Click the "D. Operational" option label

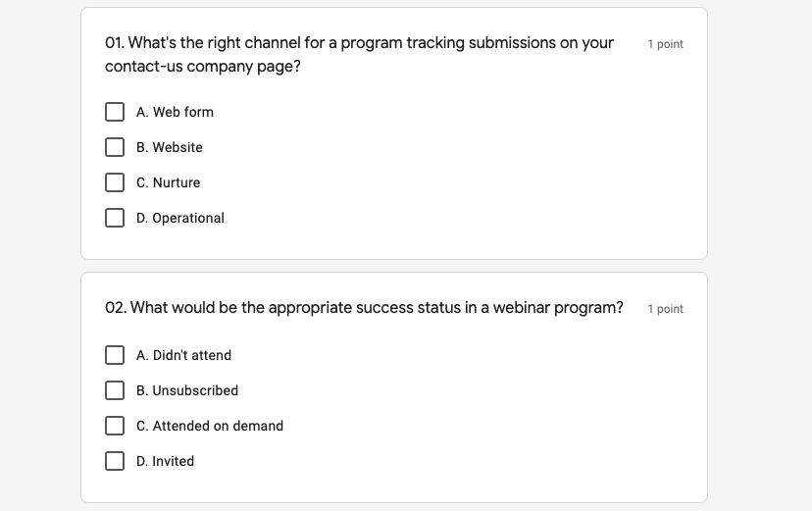(x=180, y=218)
